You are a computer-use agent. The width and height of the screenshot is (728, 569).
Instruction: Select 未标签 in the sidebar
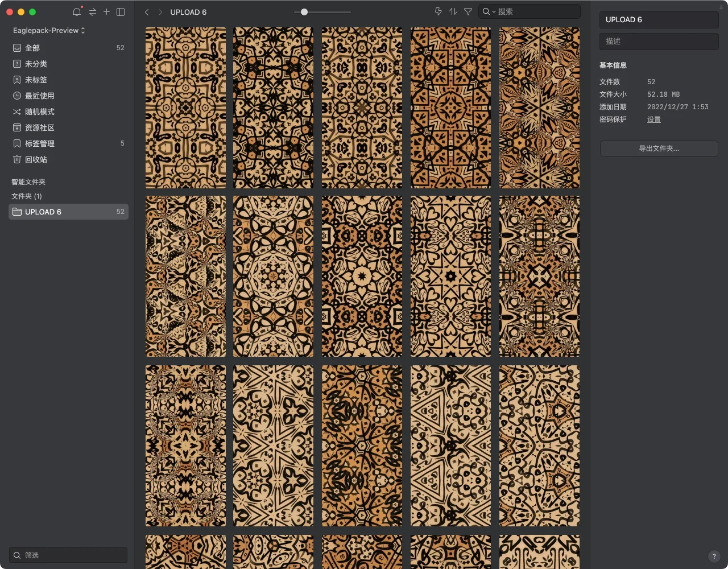pos(68,80)
